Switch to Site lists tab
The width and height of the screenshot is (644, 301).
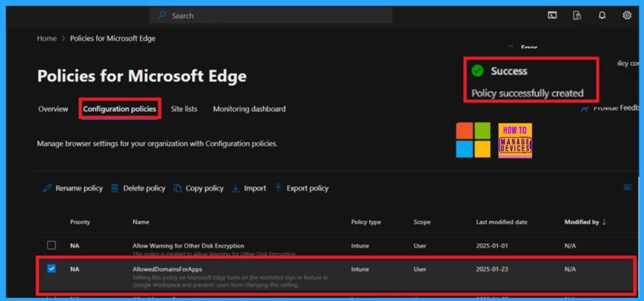click(x=184, y=109)
